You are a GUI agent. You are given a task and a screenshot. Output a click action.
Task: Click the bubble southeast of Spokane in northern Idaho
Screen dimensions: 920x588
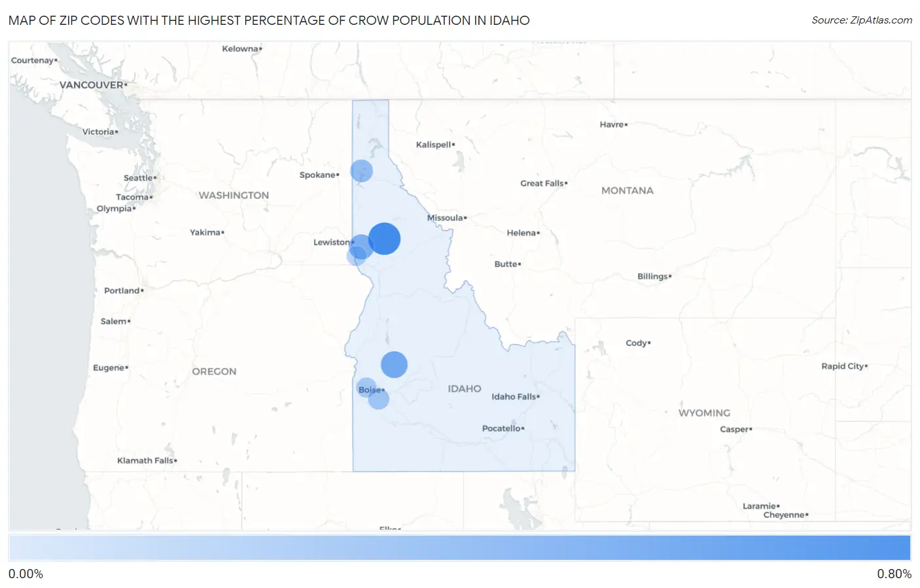click(361, 171)
